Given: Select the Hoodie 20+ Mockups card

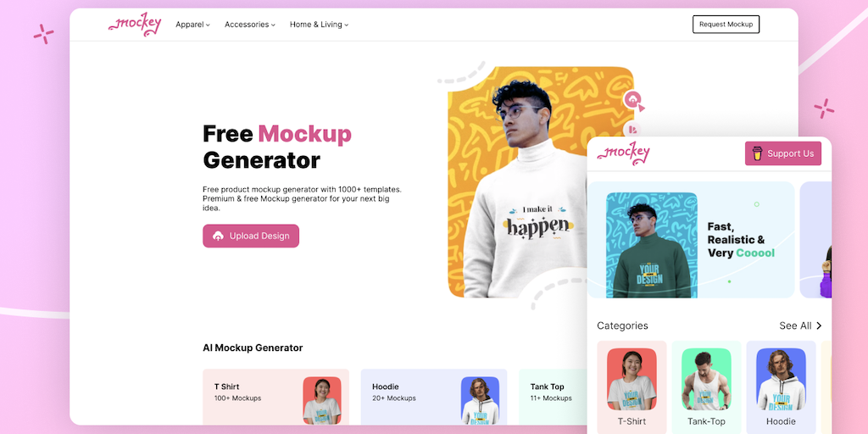Looking at the screenshot, I should coord(433,397).
